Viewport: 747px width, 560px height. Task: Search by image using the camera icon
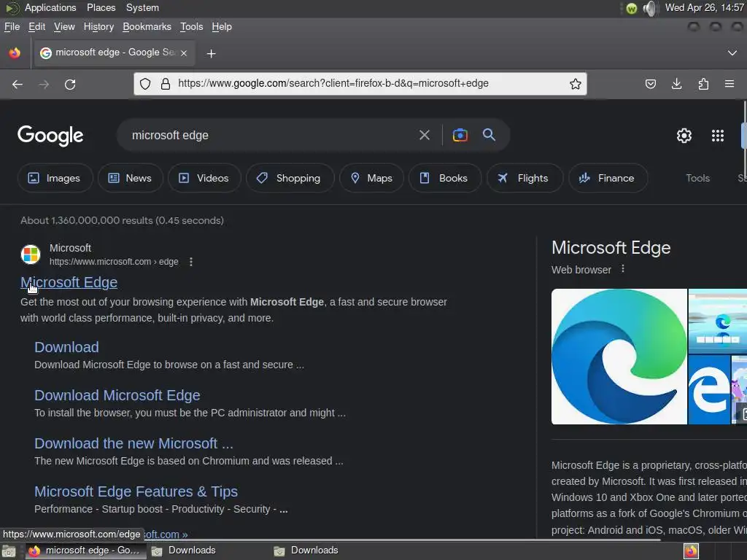[x=460, y=135]
